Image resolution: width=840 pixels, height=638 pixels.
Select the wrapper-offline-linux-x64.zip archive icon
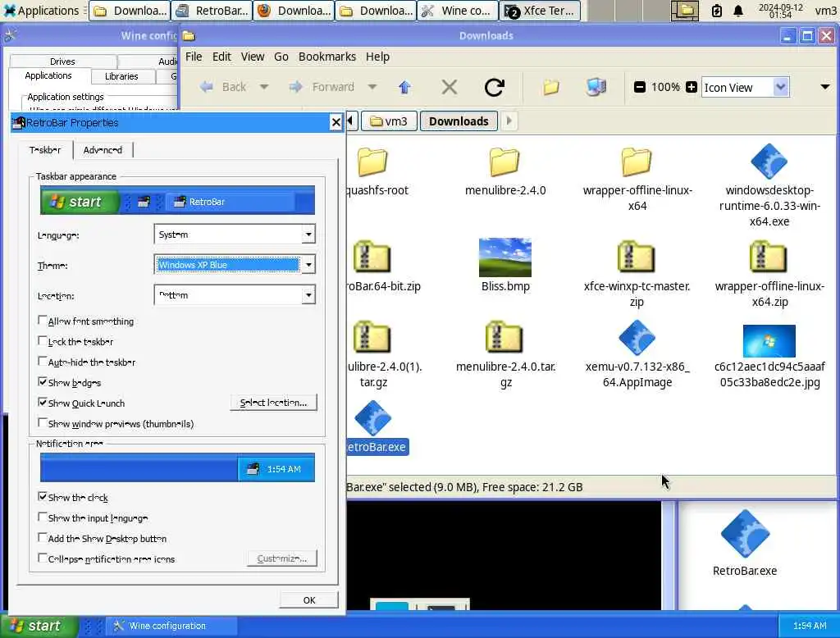tap(768, 257)
